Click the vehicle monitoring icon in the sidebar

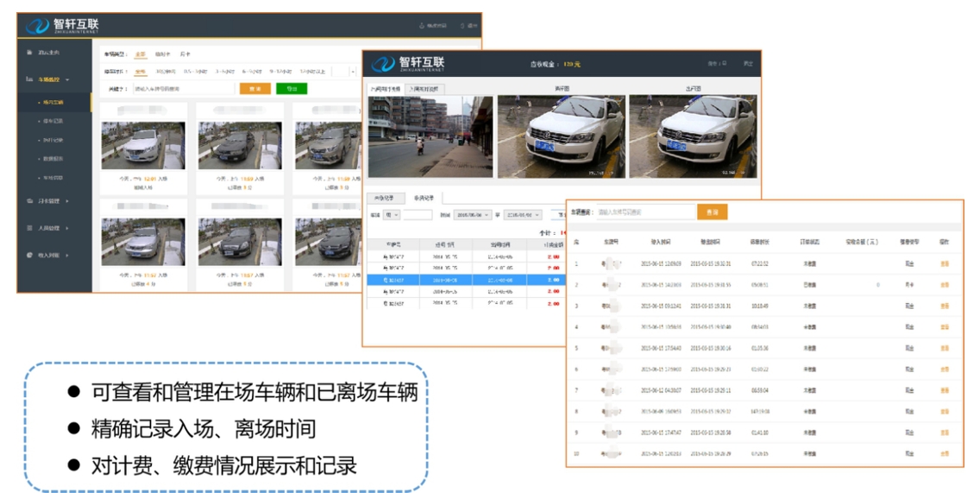(28, 79)
